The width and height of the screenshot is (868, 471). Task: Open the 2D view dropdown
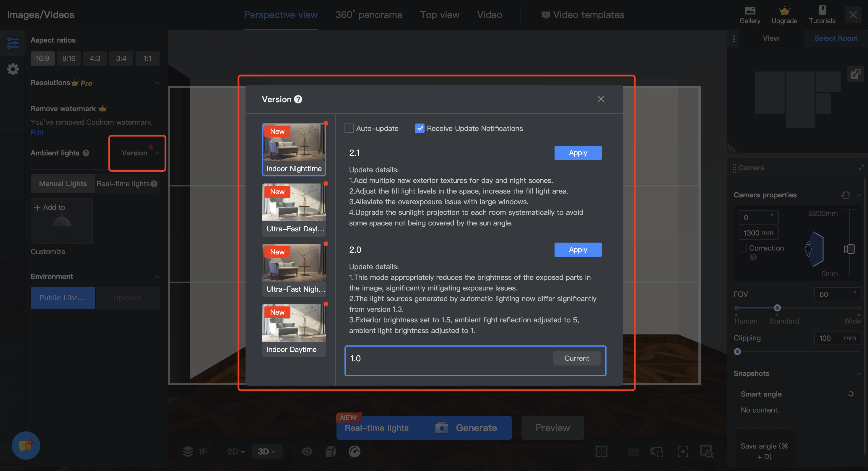[235, 451]
